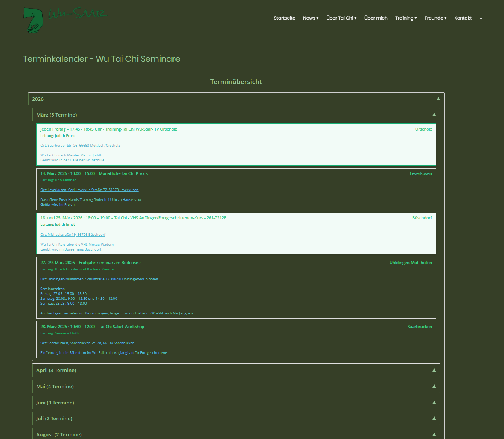Click the arrow icon on Juli row
Screen dimensions: 504x439
pos(434,418)
